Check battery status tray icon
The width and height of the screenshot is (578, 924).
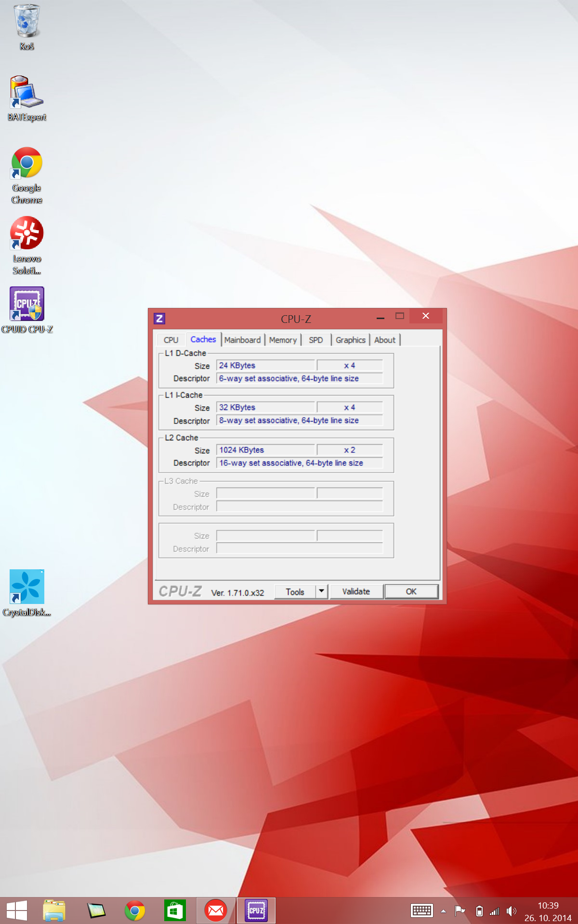click(x=479, y=911)
